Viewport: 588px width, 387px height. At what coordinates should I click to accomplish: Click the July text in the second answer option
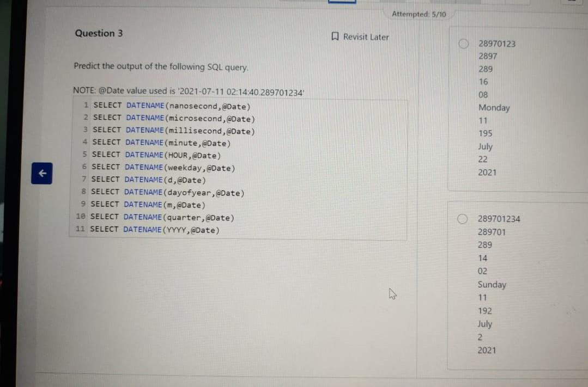pos(484,324)
